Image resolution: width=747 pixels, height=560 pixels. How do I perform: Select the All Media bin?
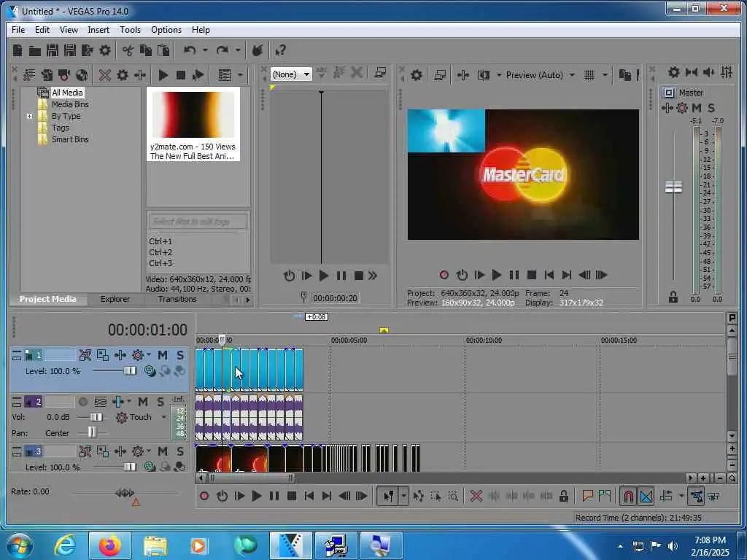coord(67,93)
